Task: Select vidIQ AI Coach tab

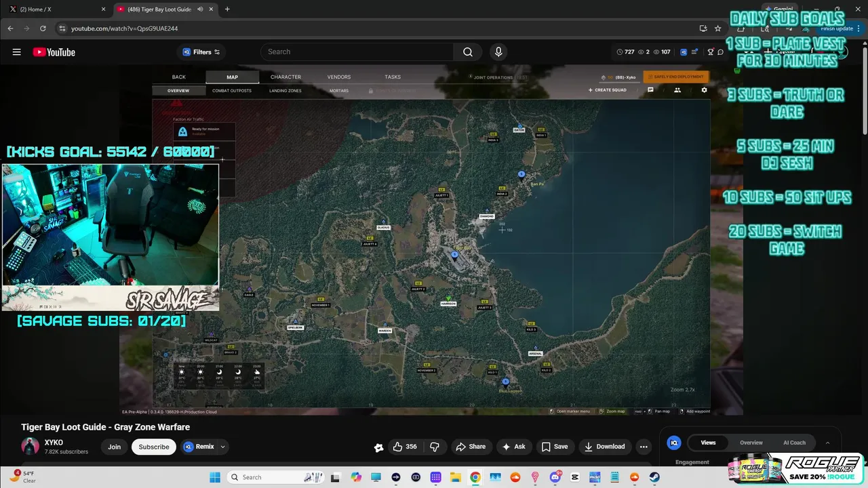Action: click(794, 443)
